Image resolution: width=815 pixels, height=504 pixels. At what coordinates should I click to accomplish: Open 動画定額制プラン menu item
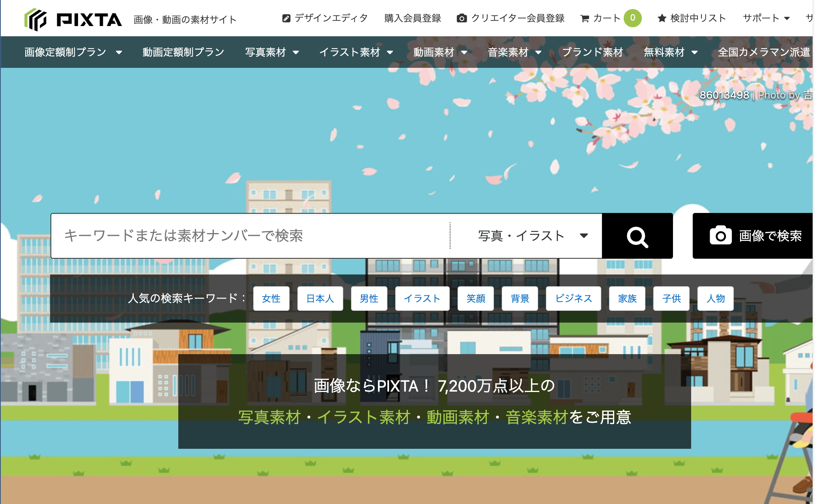[183, 52]
